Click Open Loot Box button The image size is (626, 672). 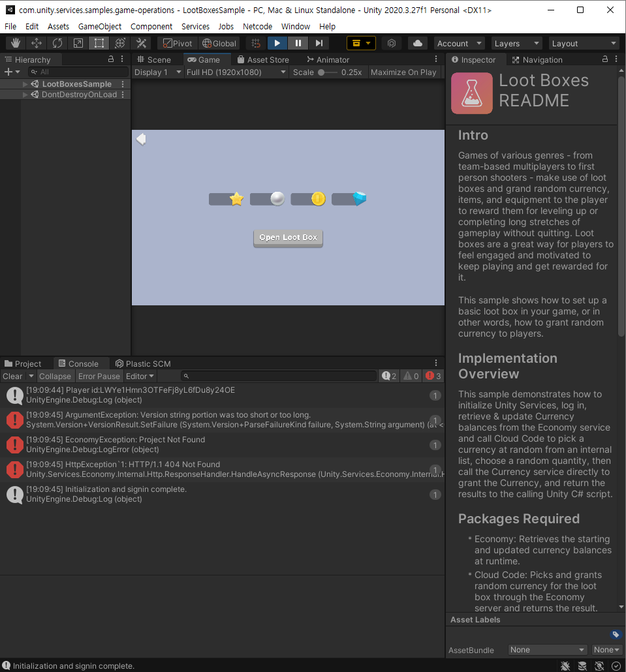pyautogui.click(x=288, y=238)
